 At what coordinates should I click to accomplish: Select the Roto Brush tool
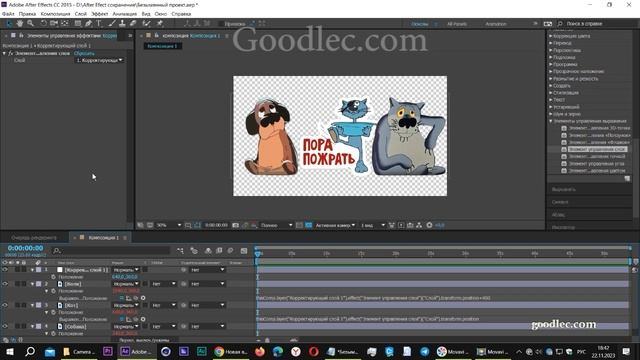coord(147,24)
